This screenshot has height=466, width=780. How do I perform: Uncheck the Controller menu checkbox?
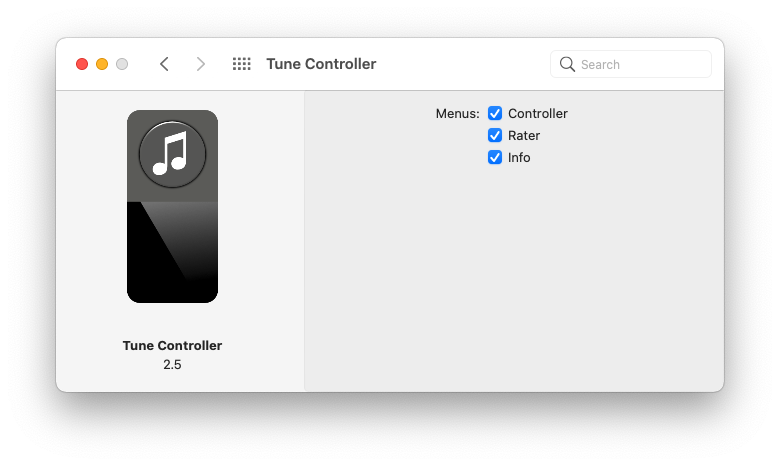(495, 114)
